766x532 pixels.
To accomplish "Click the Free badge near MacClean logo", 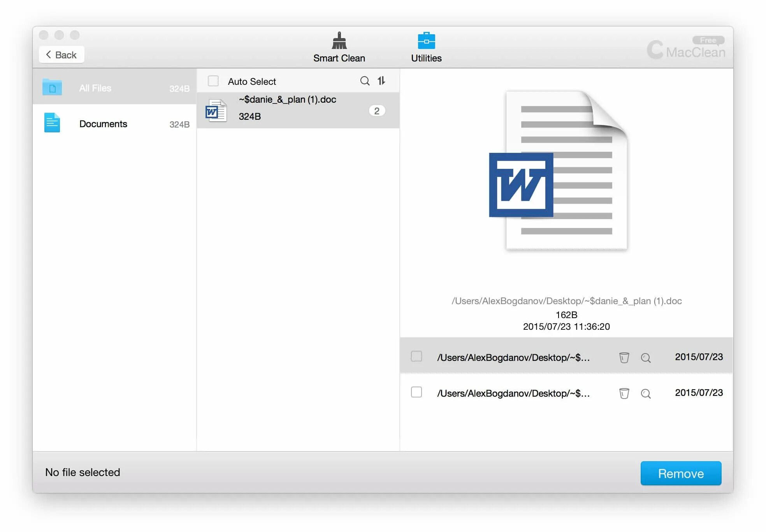I will 708,40.
